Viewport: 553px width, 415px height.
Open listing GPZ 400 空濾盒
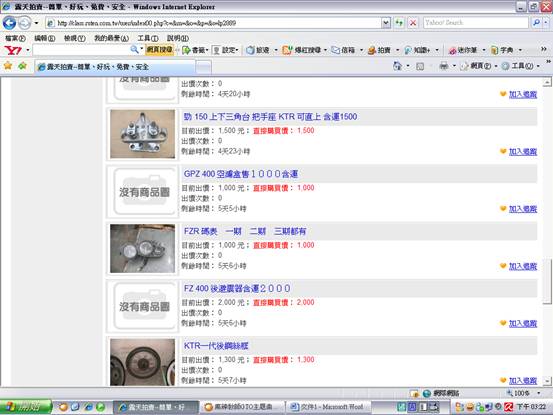coord(241,174)
